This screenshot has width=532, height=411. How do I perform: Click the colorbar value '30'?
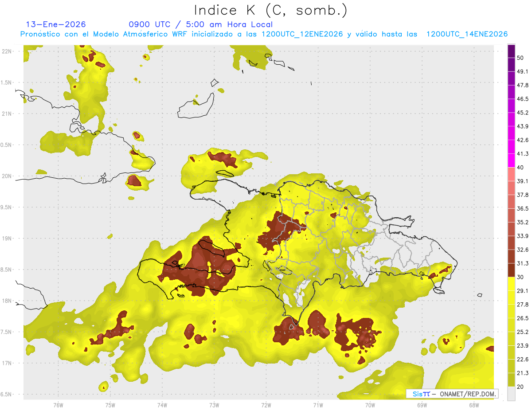(x=520, y=277)
